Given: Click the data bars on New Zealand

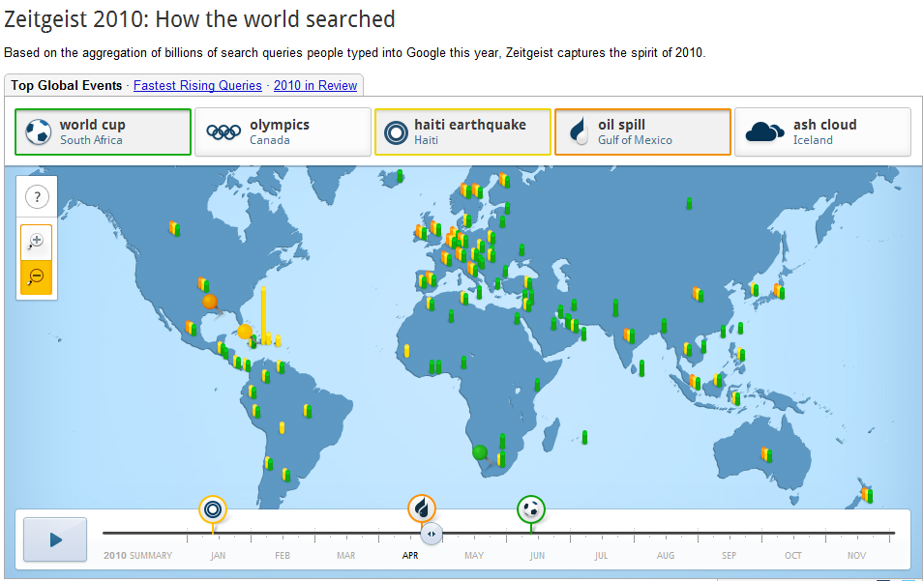Looking at the screenshot, I should (868, 494).
